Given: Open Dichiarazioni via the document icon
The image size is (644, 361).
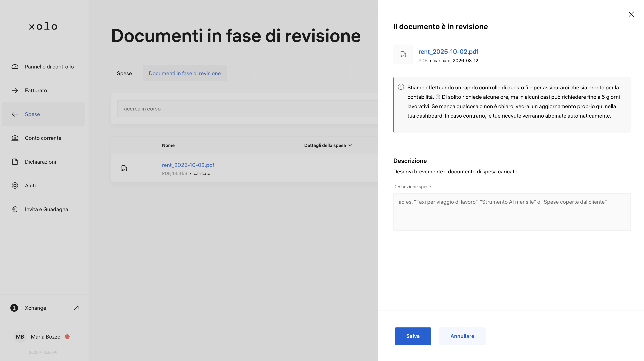Looking at the screenshot, I should coord(15,162).
